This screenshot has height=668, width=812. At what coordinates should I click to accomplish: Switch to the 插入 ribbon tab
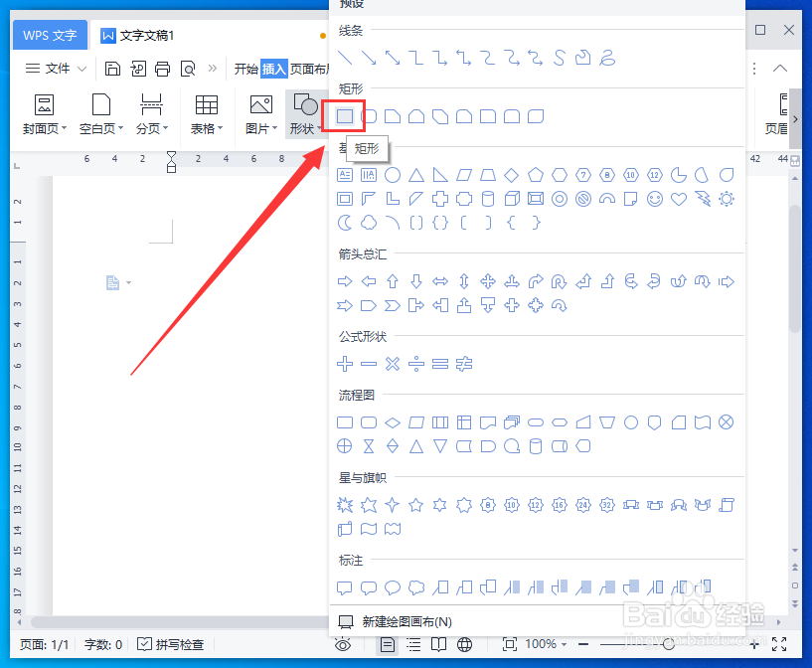tap(274, 69)
